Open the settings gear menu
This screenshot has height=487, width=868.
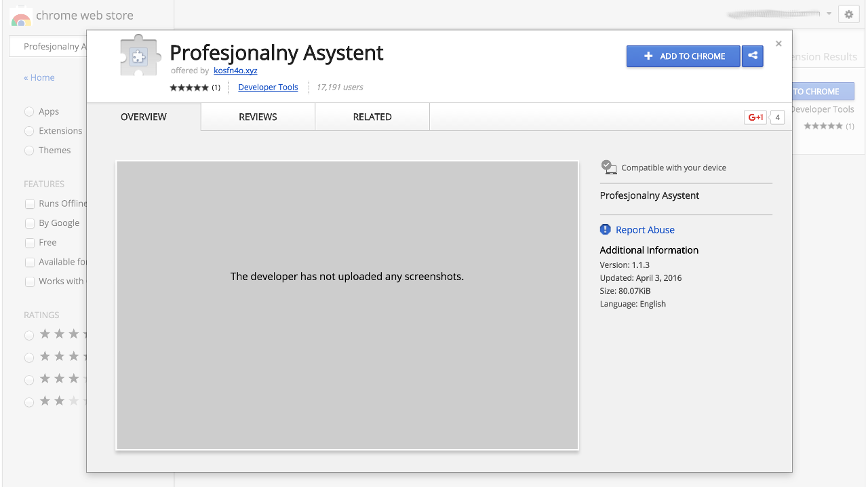pyautogui.click(x=848, y=14)
